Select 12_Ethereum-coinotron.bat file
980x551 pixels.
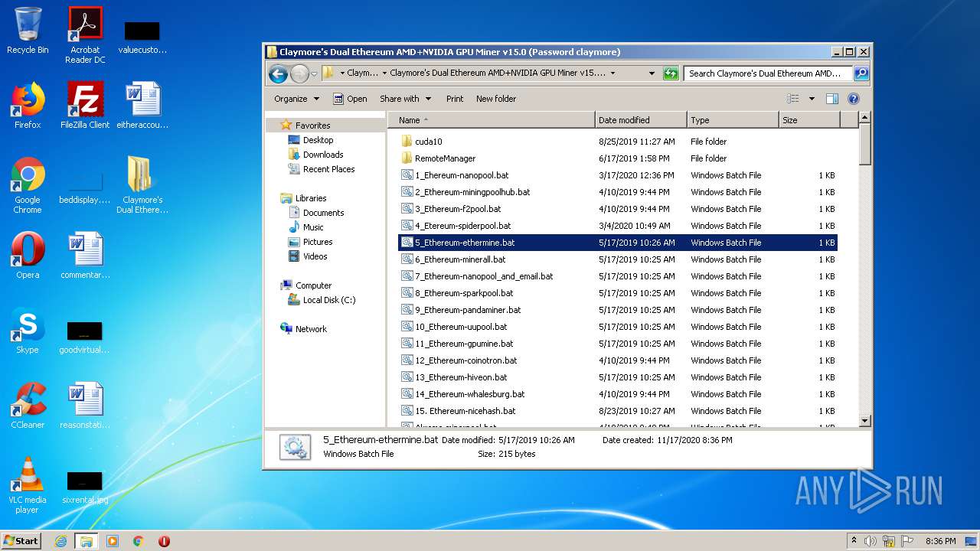coord(618,360)
